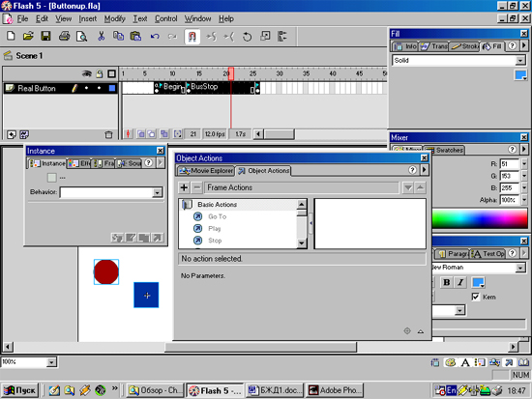
Task: Click the Paste toolbar icon
Action: [135, 36]
